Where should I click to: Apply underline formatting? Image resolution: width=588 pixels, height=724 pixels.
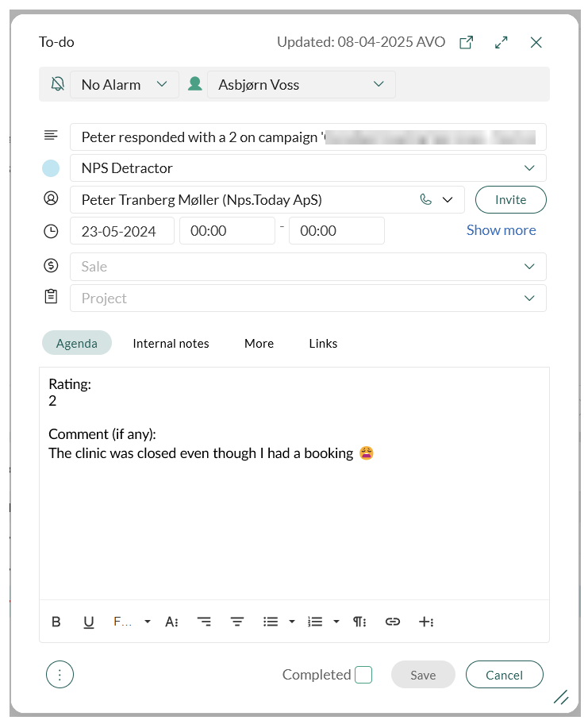click(89, 622)
